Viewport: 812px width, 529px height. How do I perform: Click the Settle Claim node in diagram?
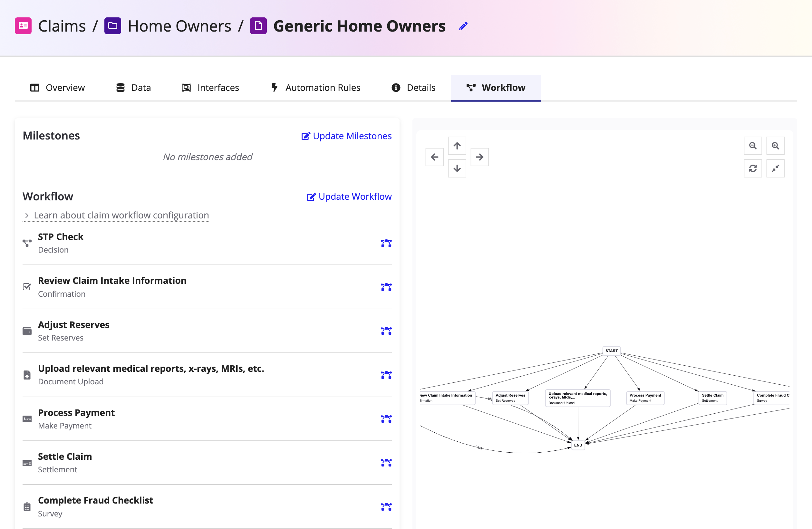712,398
